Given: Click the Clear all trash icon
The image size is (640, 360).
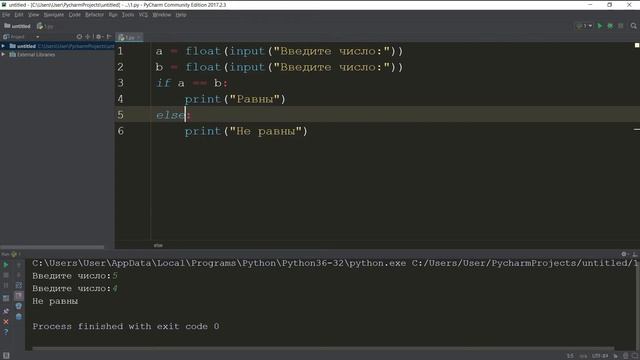Looking at the screenshot, I should (x=19, y=316).
